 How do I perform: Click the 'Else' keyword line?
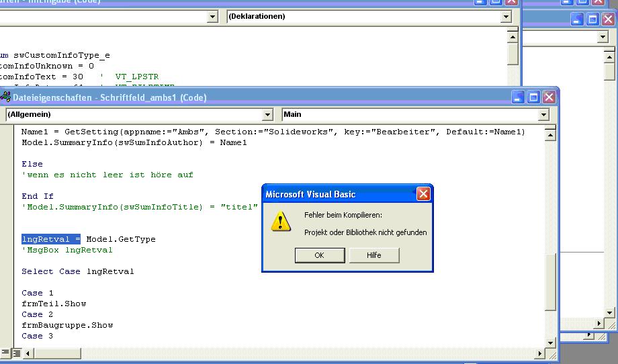[32, 164]
